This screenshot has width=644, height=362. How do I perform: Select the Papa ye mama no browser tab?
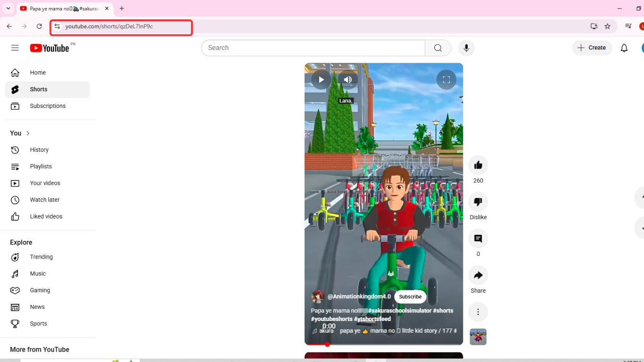65,8
